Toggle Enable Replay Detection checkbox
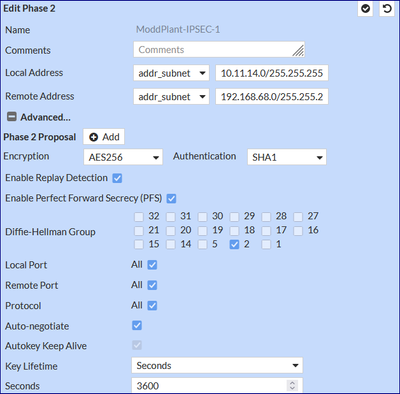The image size is (400, 394). (117, 178)
